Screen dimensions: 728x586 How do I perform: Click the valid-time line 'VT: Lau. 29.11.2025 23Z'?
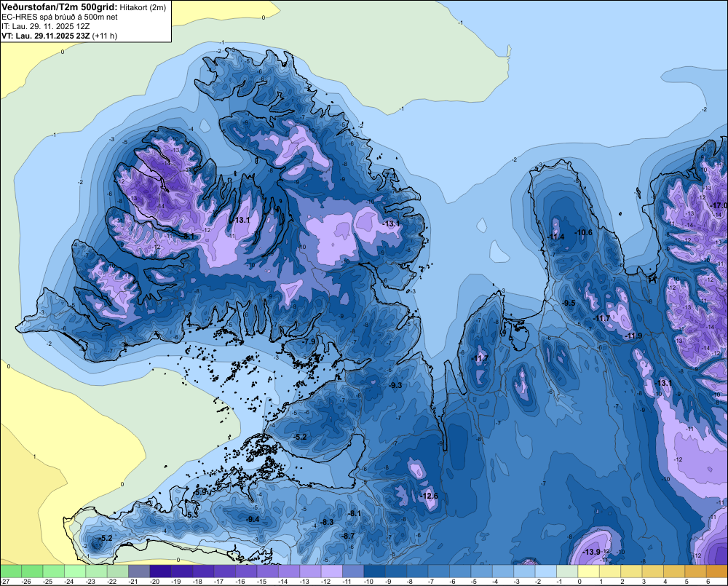coord(46,36)
